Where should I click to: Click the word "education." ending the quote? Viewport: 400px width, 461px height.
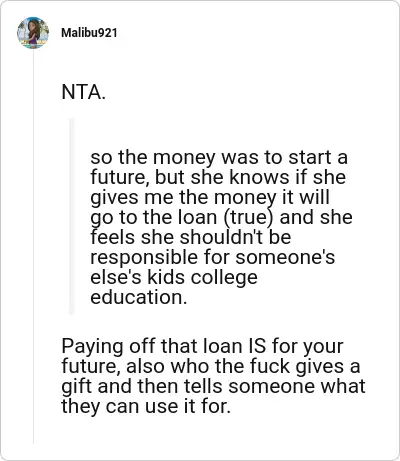[139, 297]
